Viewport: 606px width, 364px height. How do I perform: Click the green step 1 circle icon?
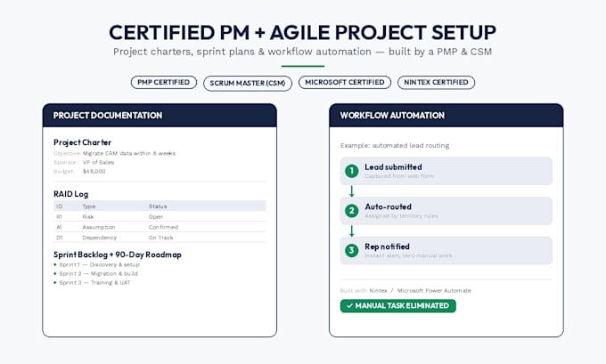click(x=352, y=171)
